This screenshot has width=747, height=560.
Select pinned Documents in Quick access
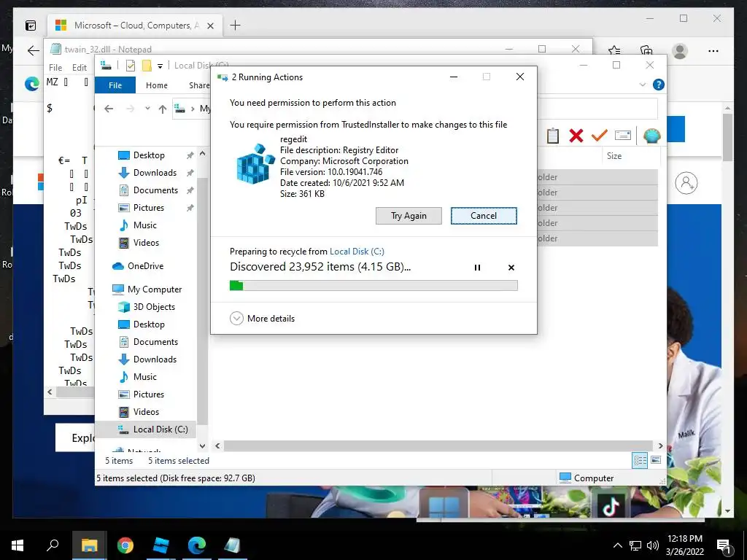point(155,190)
